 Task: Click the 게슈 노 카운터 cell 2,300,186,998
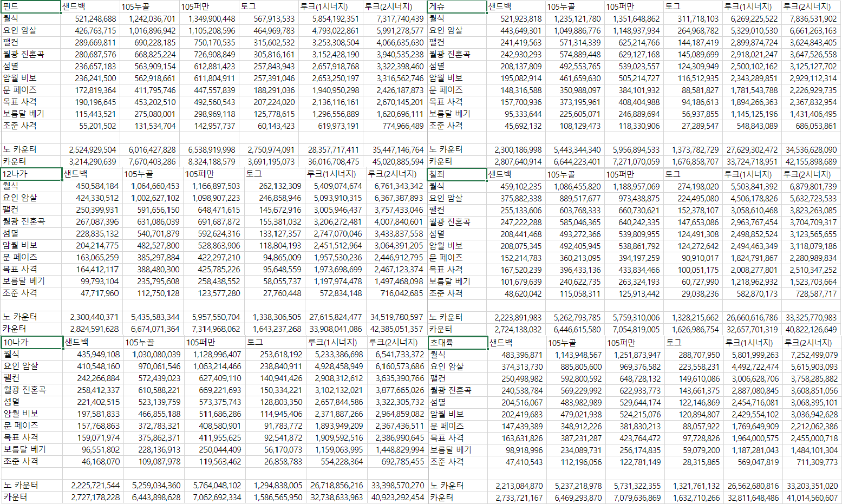pyautogui.click(x=518, y=149)
